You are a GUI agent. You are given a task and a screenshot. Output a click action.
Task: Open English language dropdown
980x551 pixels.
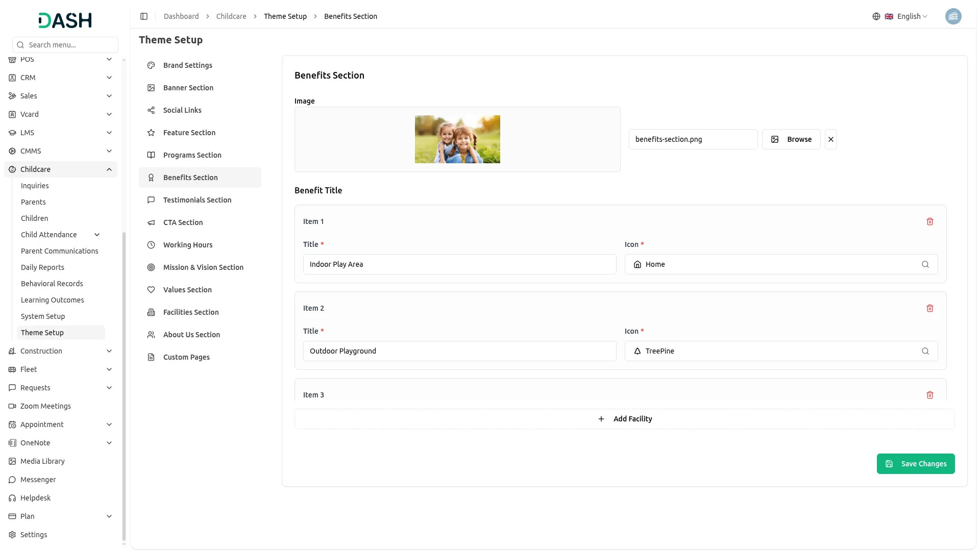point(912,16)
